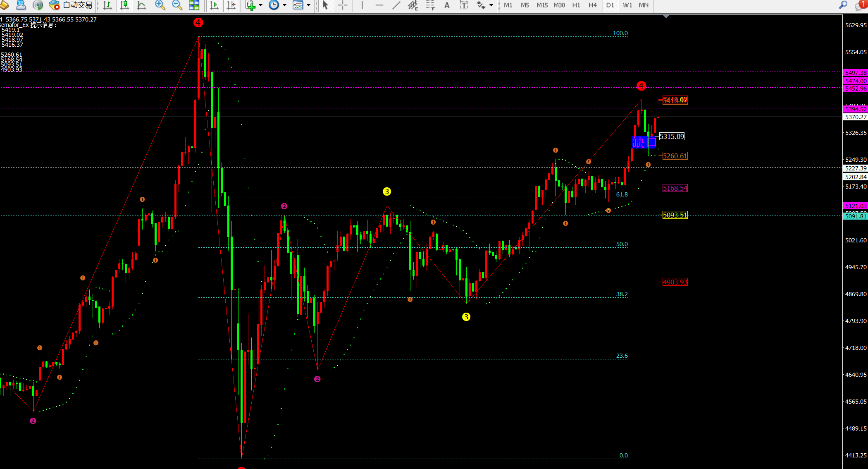The height and width of the screenshot is (469, 868).
Task: Expand the periods clock dropdown arrow
Action: 284,5
